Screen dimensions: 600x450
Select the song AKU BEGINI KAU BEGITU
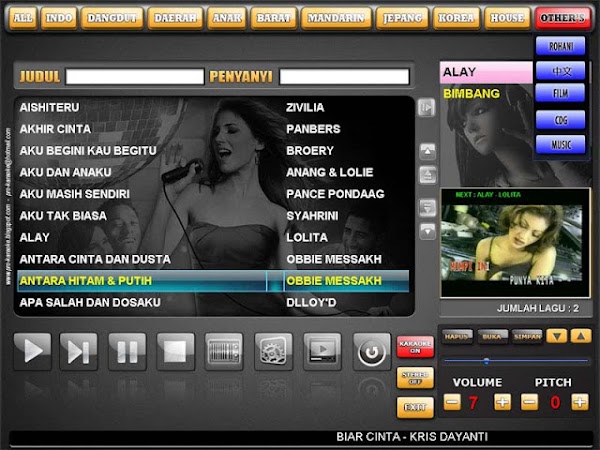[x=88, y=151]
